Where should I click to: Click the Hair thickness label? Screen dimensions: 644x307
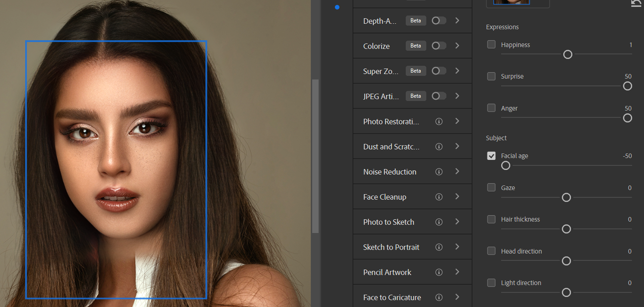click(520, 219)
